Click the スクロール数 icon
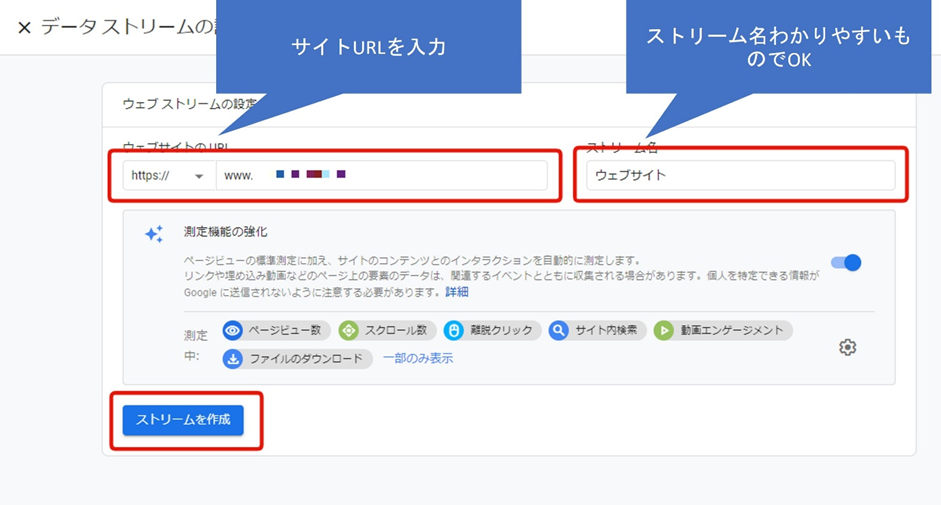 tap(349, 330)
